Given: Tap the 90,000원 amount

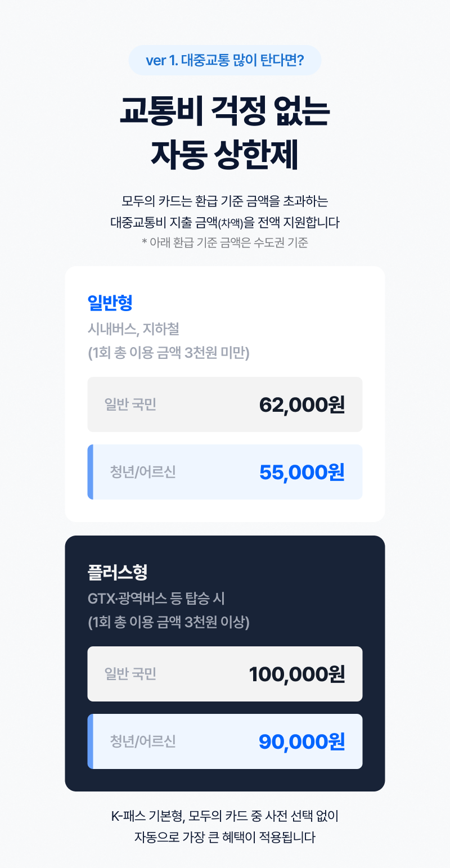Looking at the screenshot, I should click(x=301, y=741).
